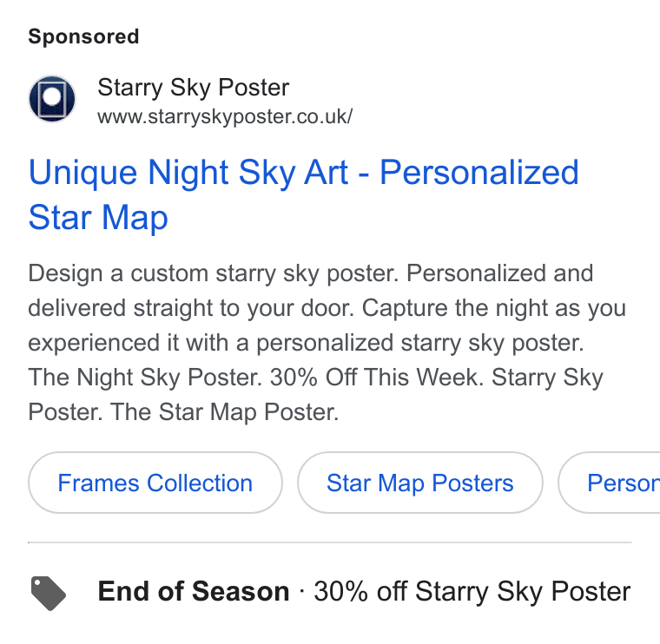Tap the partially visible Person… chip
This screenshot has width=660, height=644.
coord(609,483)
